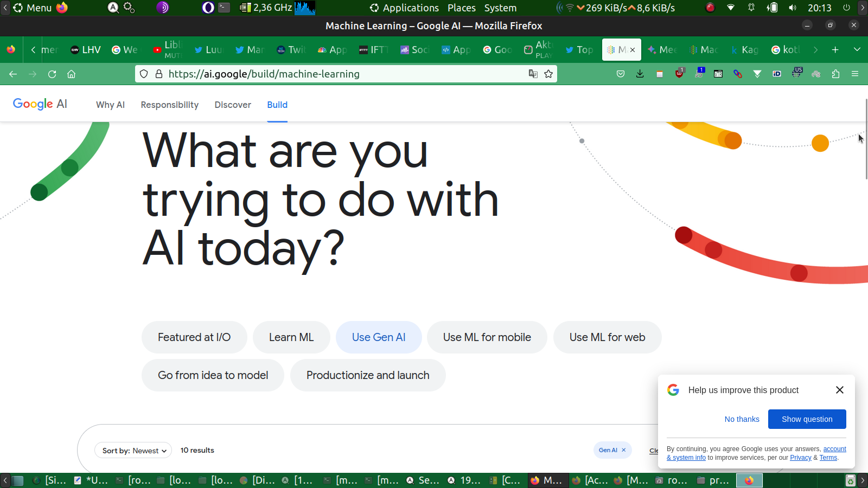Image resolution: width=868 pixels, height=488 pixels.
Task: Open the Places menu
Action: pos(462,8)
